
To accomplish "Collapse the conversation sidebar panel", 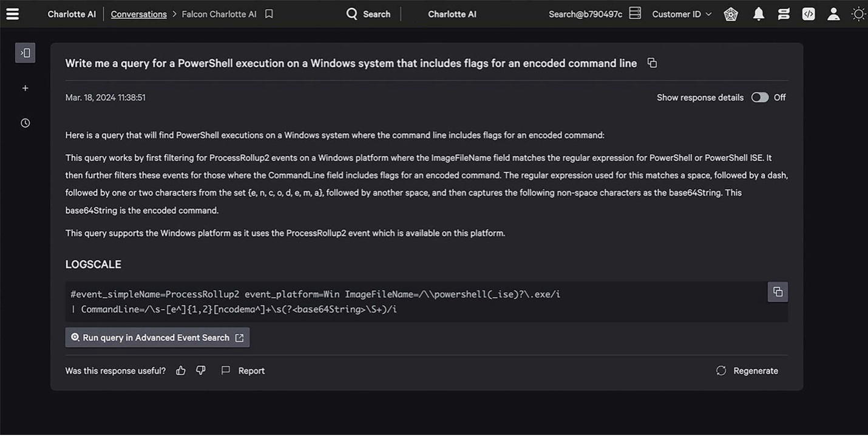I will click(x=25, y=53).
